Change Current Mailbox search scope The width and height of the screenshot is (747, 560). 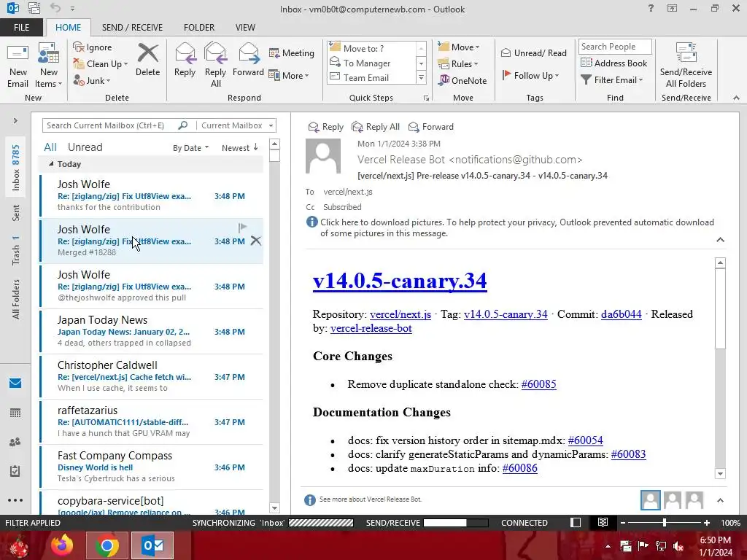[x=237, y=125]
